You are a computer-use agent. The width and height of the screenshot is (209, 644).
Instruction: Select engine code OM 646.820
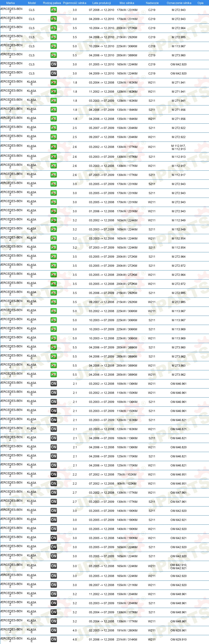pyautogui.click(x=179, y=447)
